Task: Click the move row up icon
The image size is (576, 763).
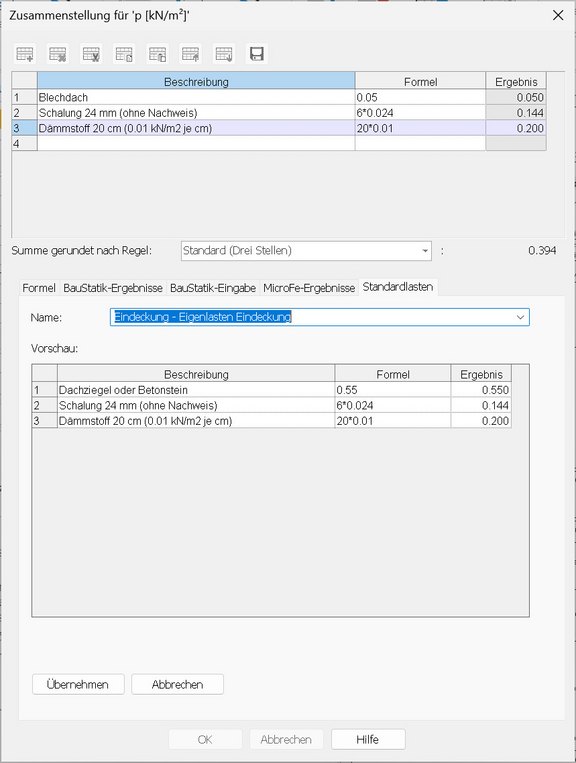Action: pyautogui.click(x=191, y=54)
